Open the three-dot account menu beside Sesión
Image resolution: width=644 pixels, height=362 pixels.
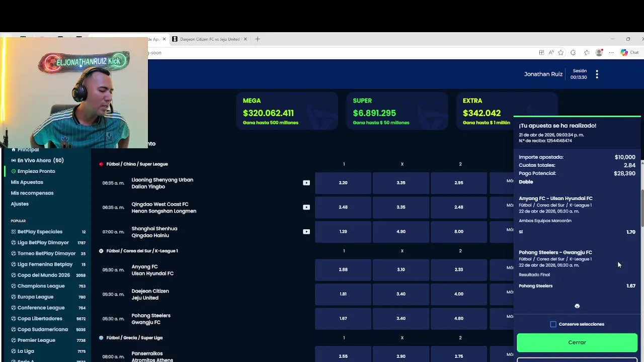(597, 74)
